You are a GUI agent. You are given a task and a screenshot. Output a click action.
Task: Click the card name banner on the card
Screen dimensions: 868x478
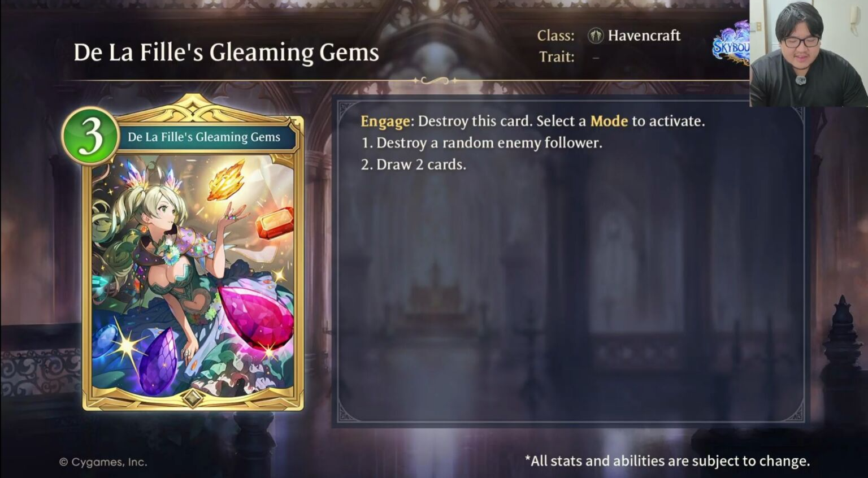pyautogui.click(x=205, y=137)
